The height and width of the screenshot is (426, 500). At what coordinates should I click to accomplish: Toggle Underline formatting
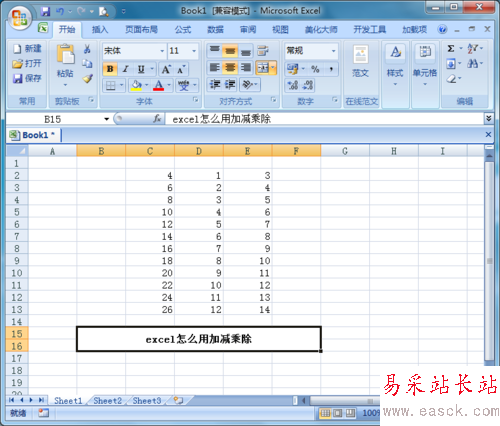click(141, 69)
